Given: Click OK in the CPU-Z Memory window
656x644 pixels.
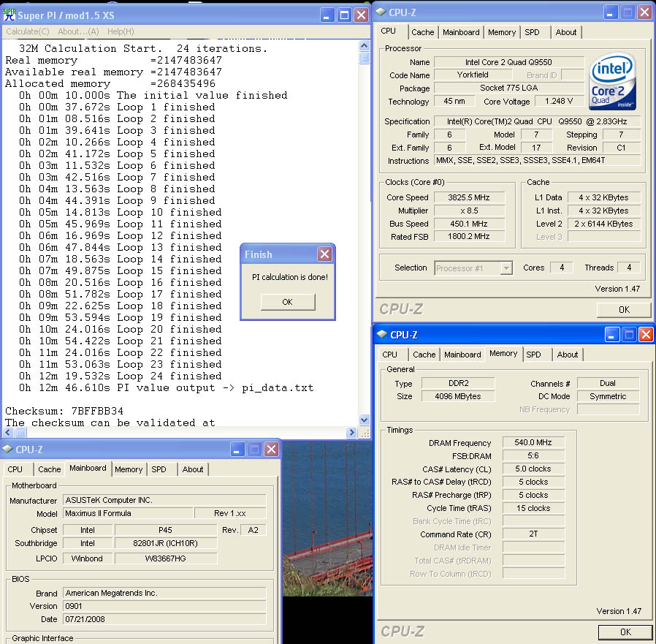Looking at the screenshot, I should pos(625,632).
